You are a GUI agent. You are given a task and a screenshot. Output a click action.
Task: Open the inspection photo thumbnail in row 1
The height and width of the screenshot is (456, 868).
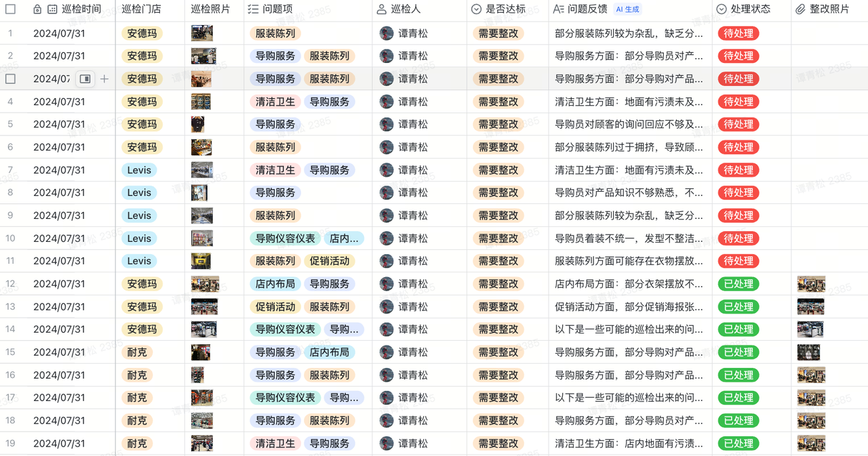coord(201,33)
